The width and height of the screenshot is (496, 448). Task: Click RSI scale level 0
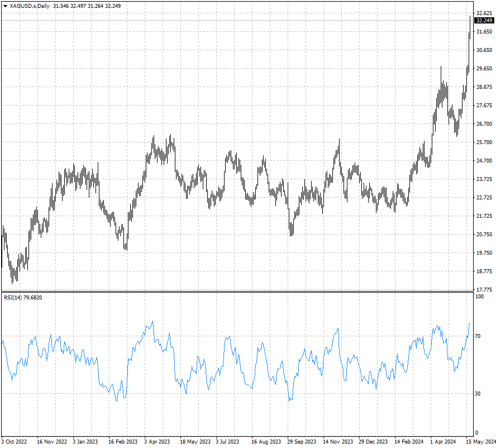pyautogui.click(x=477, y=433)
